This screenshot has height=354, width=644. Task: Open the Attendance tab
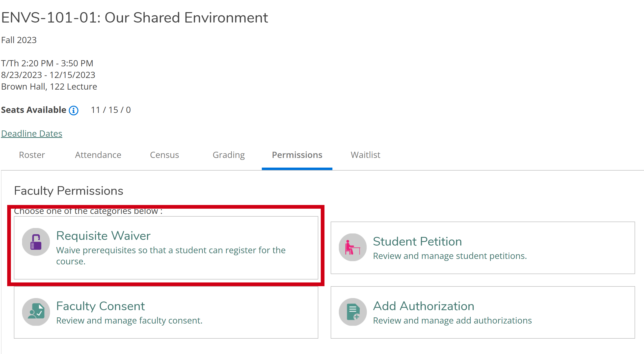(x=98, y=155)
